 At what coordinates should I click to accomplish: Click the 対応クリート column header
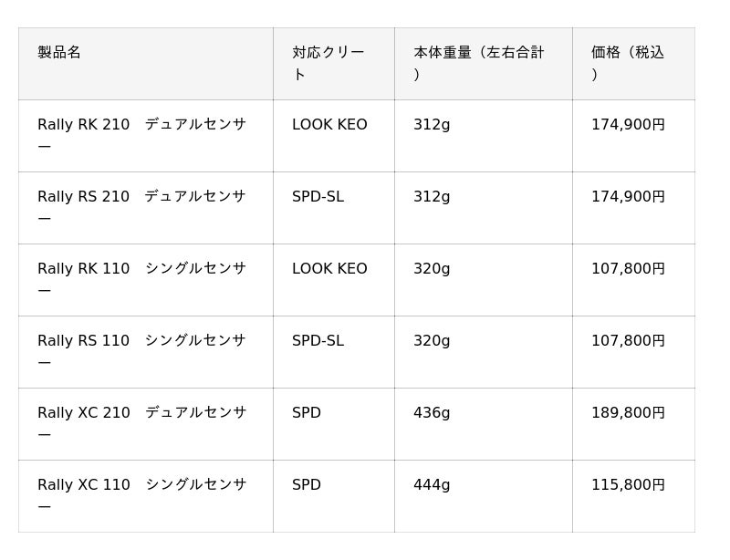328,63
